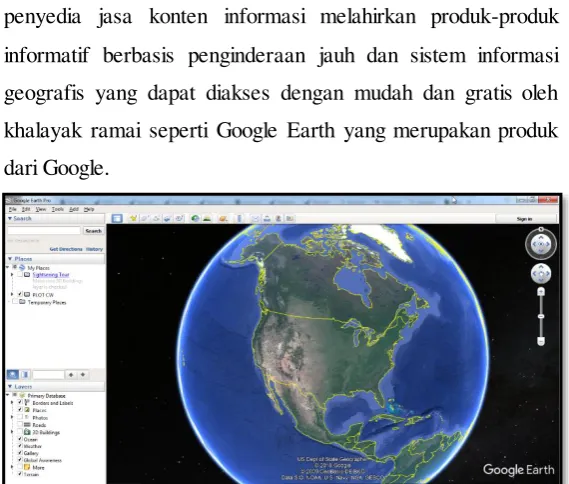Switch between Earth, Sky and planets icon
569x484 pixels.
pyautogui.click(x=222, y=218)
